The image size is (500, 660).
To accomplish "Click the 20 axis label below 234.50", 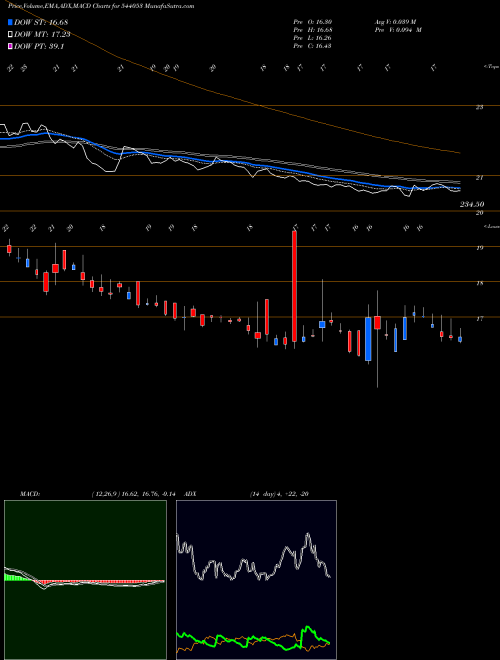I will coord(479,213).
